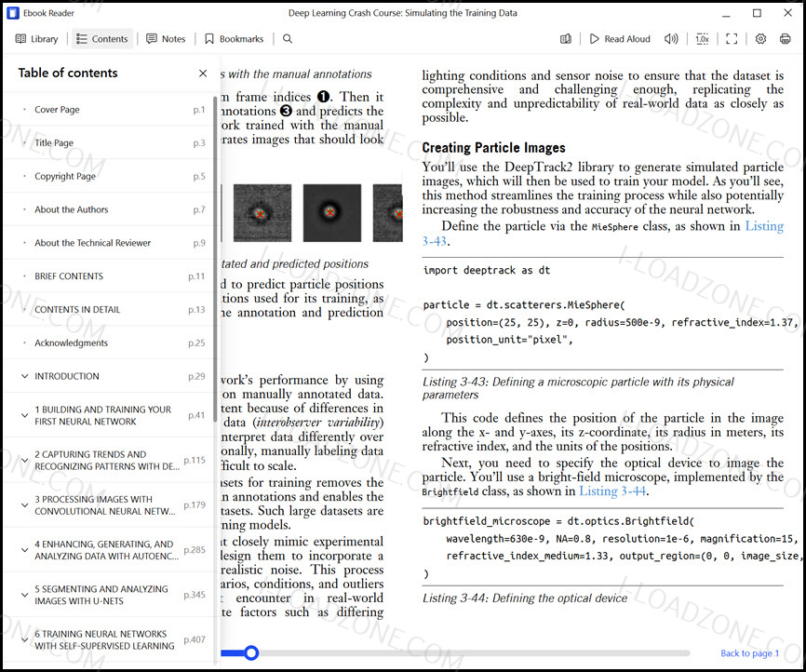Click the Listing 3-44 caption text

[x=525, y=598]
